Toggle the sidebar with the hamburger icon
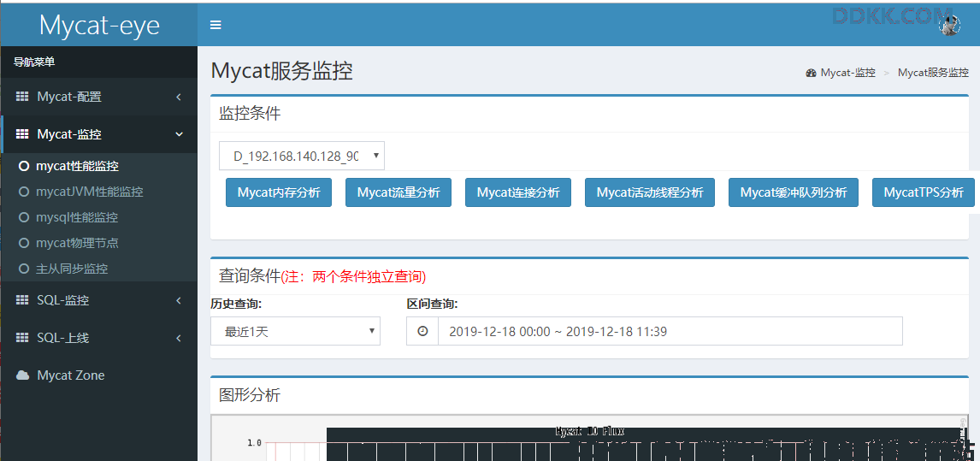 pyautogui.click(x=215, y=25)
